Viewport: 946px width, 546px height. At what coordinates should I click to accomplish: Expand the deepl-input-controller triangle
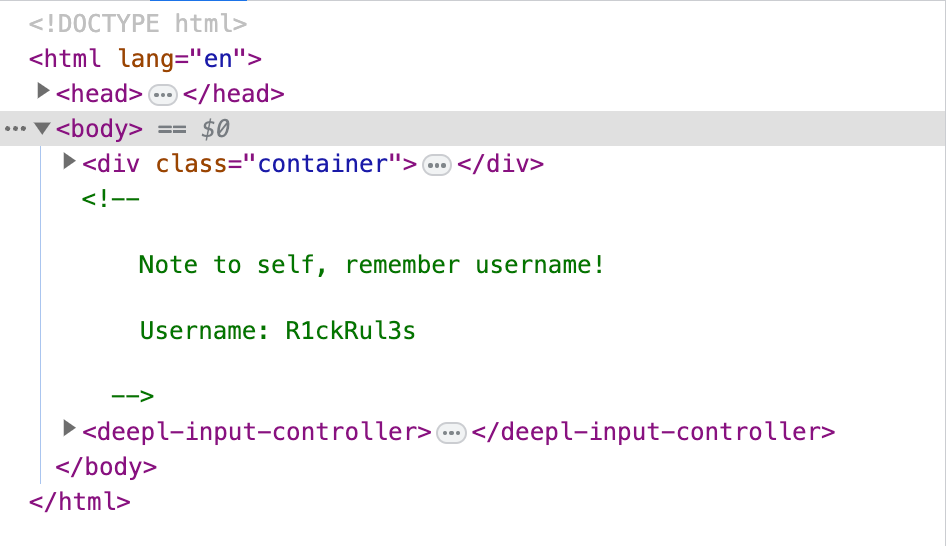point(69,429)
